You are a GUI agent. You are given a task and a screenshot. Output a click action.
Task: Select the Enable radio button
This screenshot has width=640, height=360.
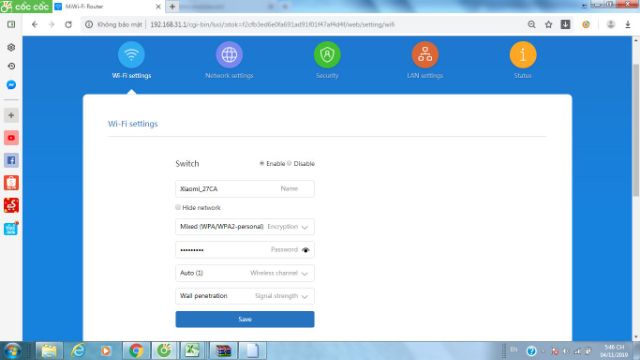(262, 163)
